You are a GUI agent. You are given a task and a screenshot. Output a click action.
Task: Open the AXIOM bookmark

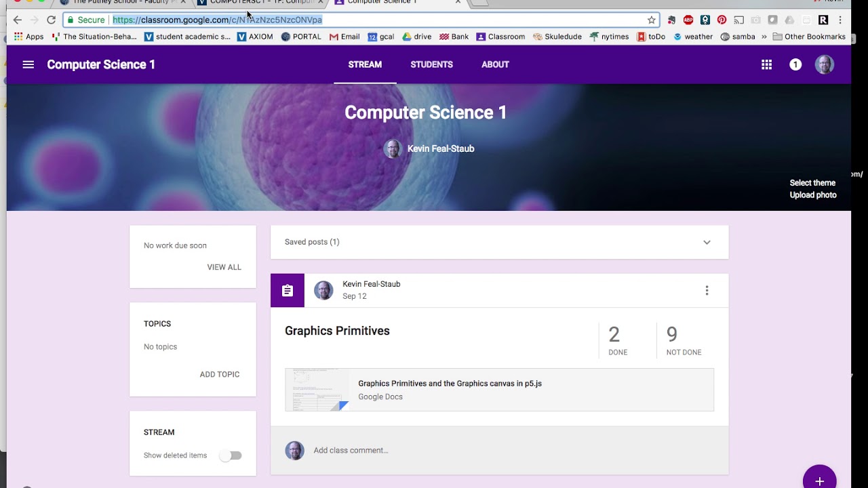tap(255, 37)
